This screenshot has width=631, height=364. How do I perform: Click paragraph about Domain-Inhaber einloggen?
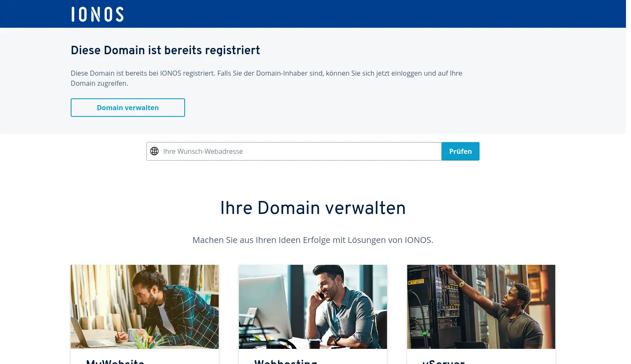click(266, 78)
